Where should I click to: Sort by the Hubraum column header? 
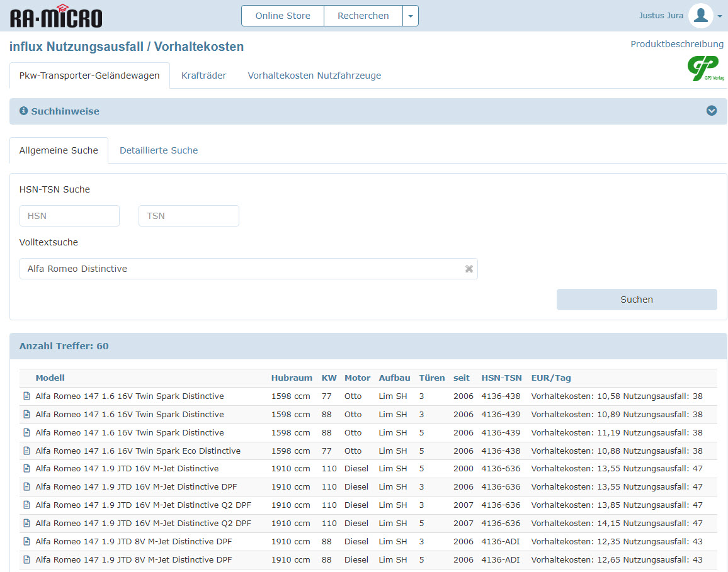point(292,378)
